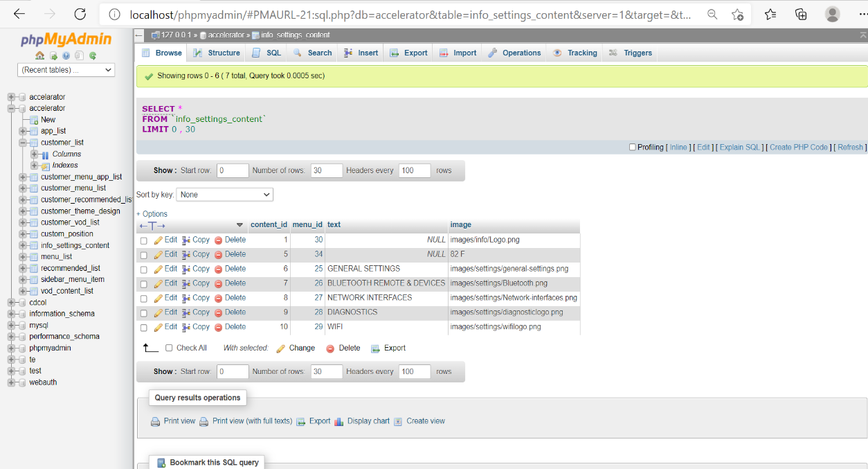Click the red Delete icon for WIFI row
The width and height of the screenshot is (868, 469).
click(x=218, y=327)
